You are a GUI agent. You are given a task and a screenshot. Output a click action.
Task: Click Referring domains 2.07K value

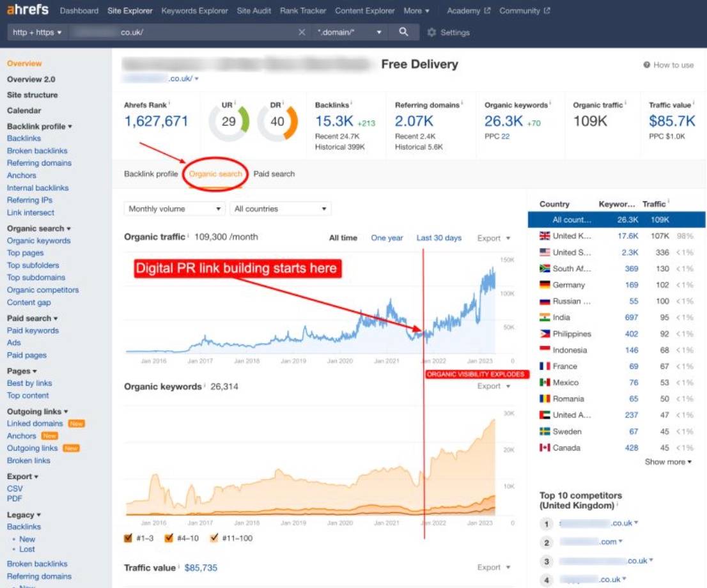coord(414,121)
